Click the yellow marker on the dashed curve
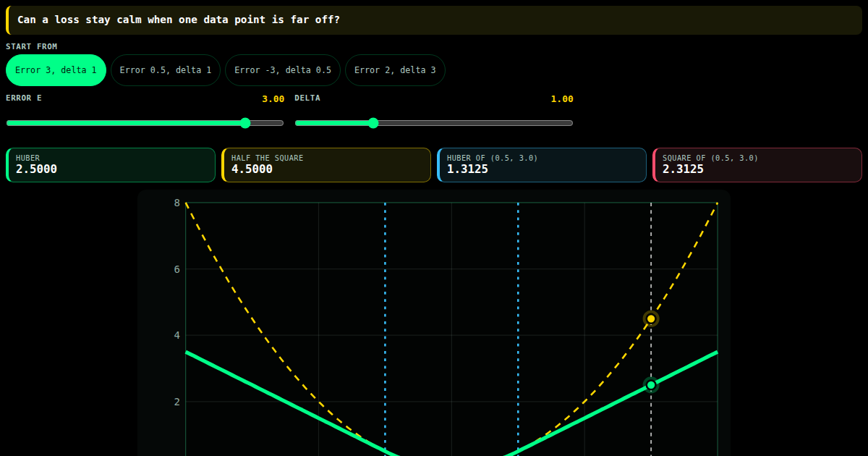The height and width of the screenshot is (456, 868). (651, 318)
